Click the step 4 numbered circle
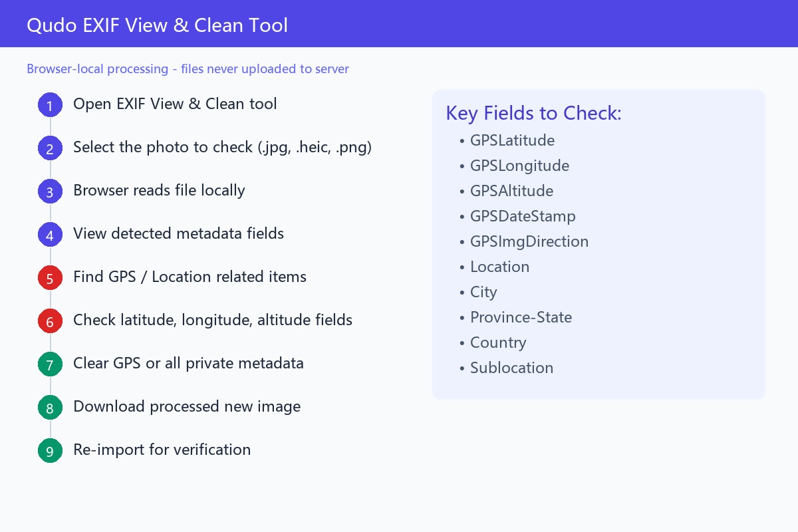 point(50,235)
